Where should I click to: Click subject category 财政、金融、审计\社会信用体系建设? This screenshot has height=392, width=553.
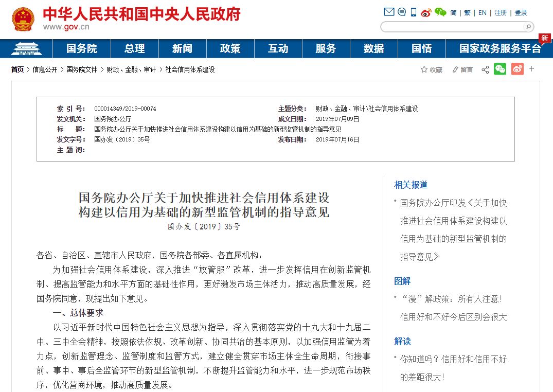click(x=367, y=109)
